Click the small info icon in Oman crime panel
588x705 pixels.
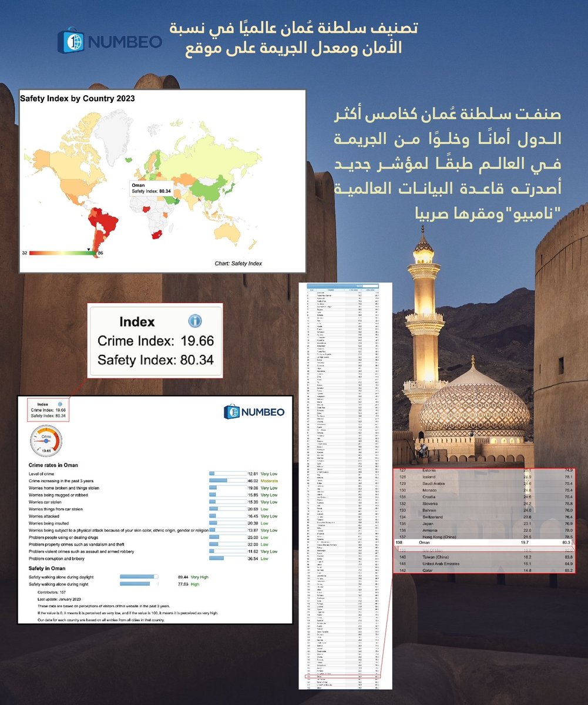(x=60, y=404)
